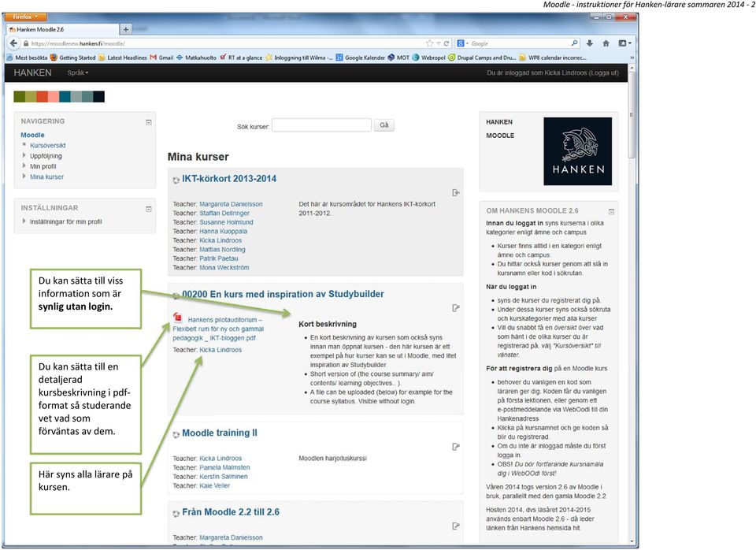Select the orange-red color swatch
This screenshot has height=550, width=756.
pos(43,96)
